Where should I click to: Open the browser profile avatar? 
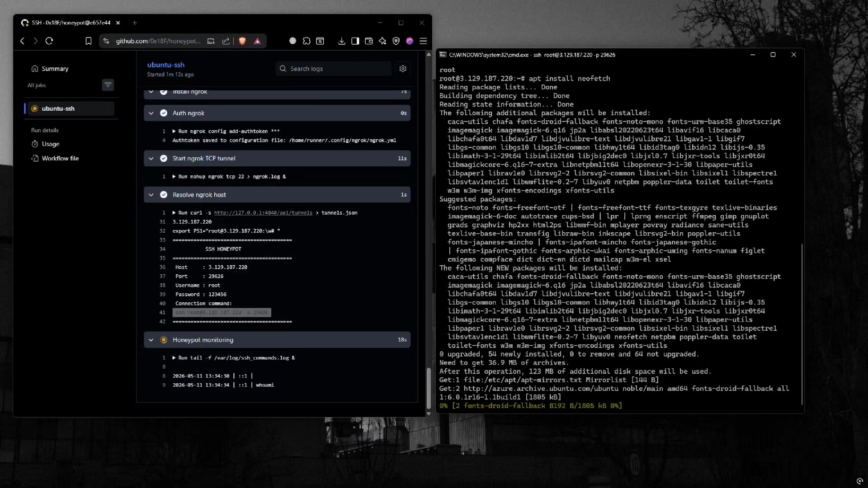pos(410,41)
